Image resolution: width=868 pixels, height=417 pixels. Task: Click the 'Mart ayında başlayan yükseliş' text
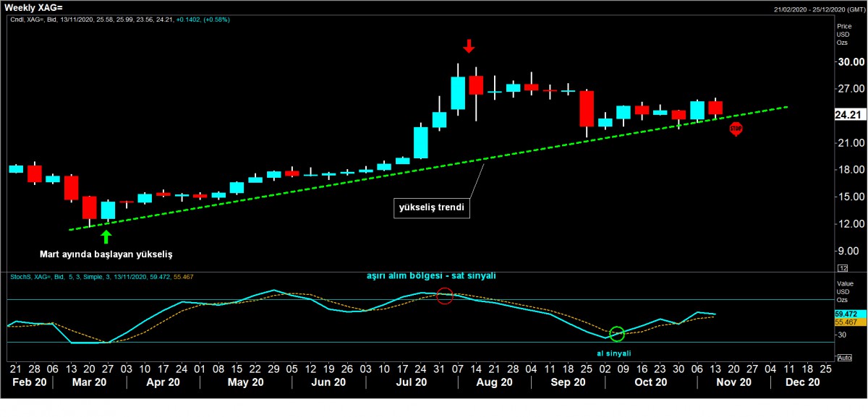[106, 254]
